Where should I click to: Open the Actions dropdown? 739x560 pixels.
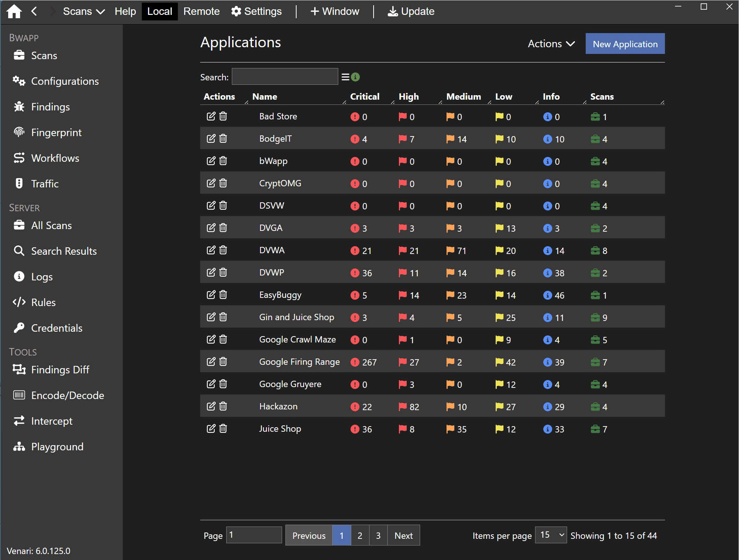coord(551,44)
